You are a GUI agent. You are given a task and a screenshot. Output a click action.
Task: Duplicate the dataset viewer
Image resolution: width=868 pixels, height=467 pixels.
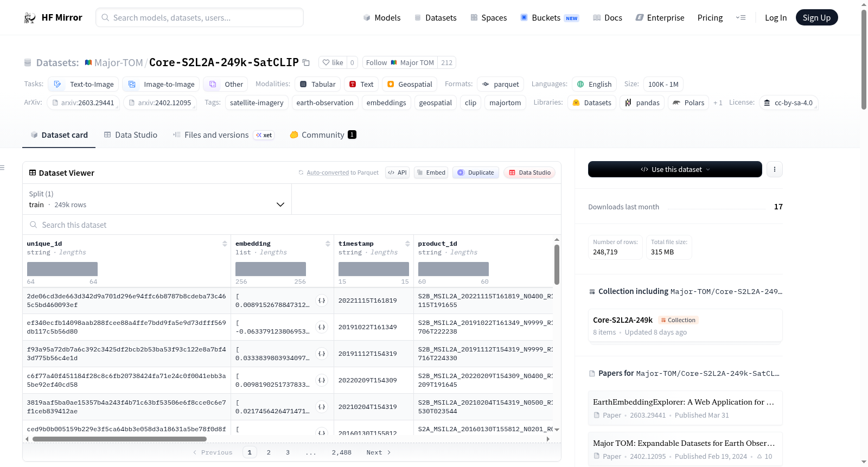click(x=475, y=172)
